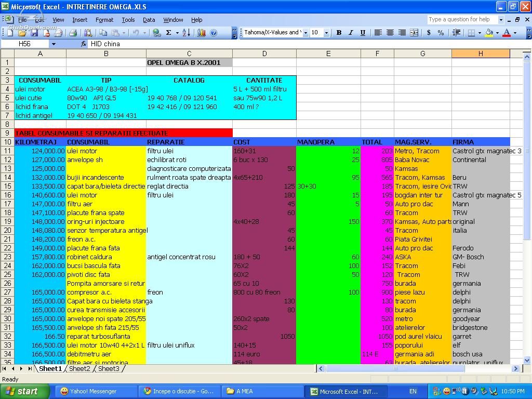Apply currency style with the dollar icon

(429, 33)
